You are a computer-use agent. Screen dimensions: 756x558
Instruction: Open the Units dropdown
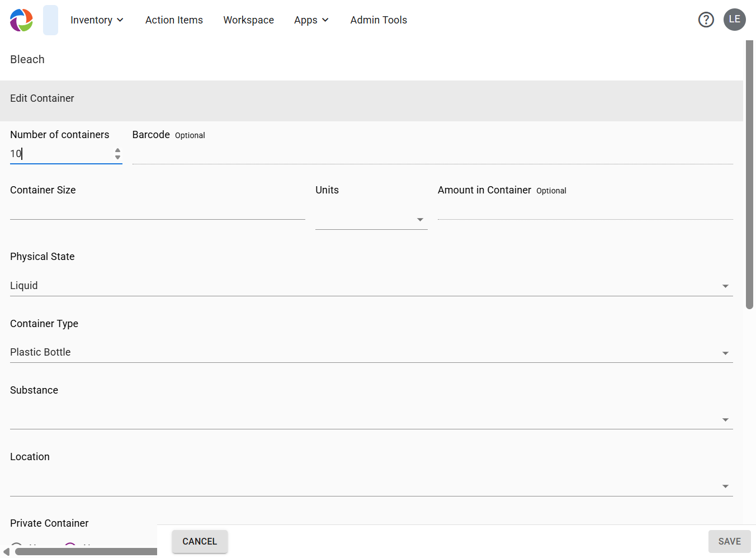pos(371,219)
